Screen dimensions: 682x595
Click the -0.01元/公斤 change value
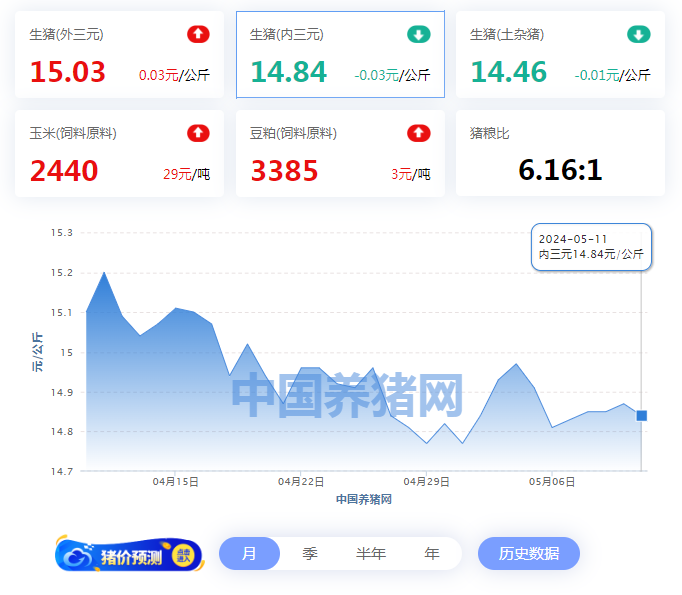[x=612, y=75]
